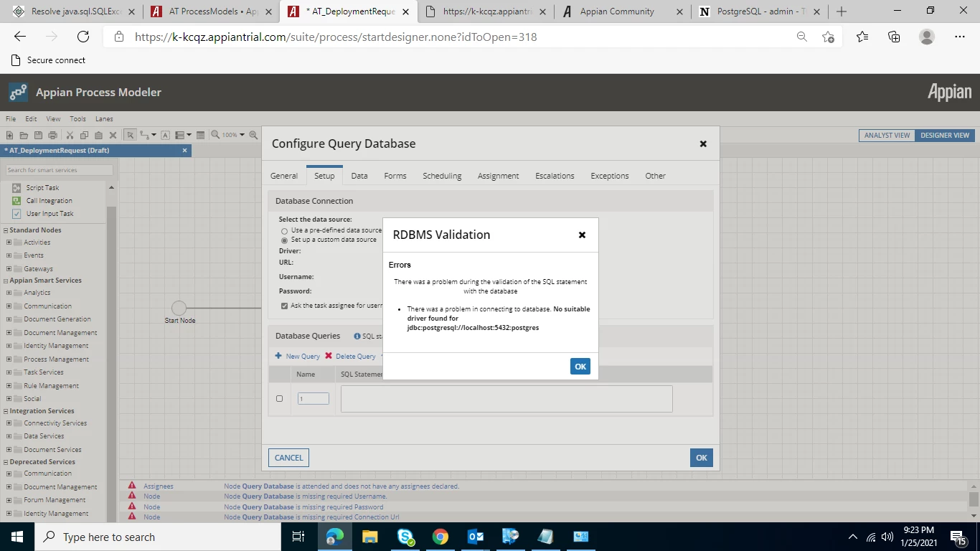Switch to Designer View

click(945, 135)
